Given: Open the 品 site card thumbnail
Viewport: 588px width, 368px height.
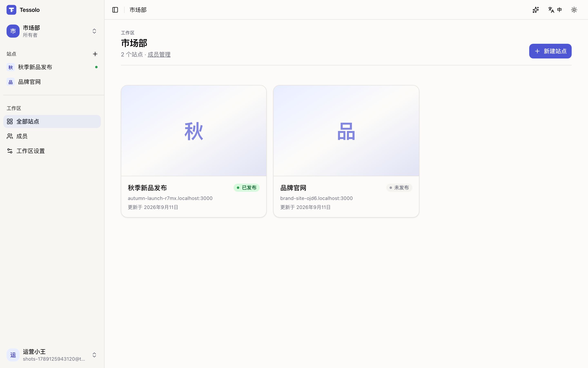Looking at the screenshot, I should [x=346, y=131].
